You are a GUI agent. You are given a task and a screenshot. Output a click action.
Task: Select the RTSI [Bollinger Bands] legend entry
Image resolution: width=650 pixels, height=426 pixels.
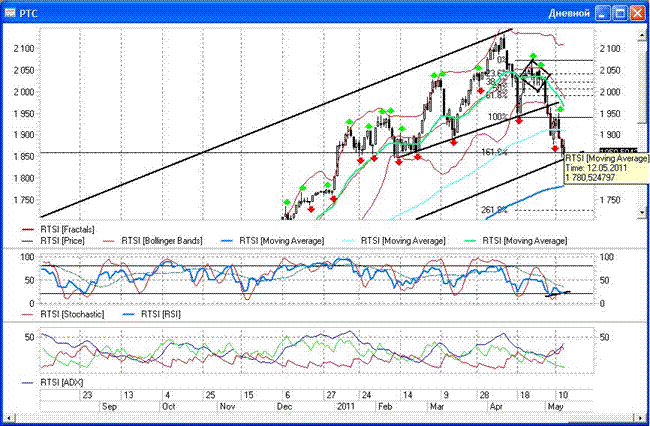pyautogui.click(x=152, y=241)
